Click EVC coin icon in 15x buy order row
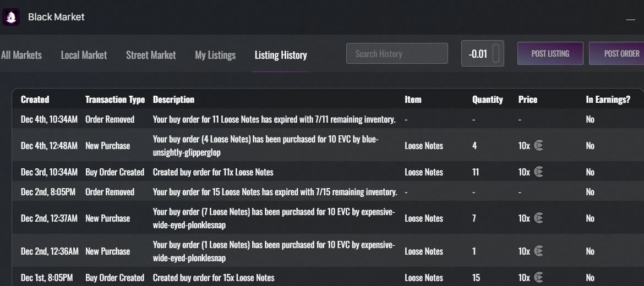The image size is (644, 286). pyautogui.click(x=538, y=278)
